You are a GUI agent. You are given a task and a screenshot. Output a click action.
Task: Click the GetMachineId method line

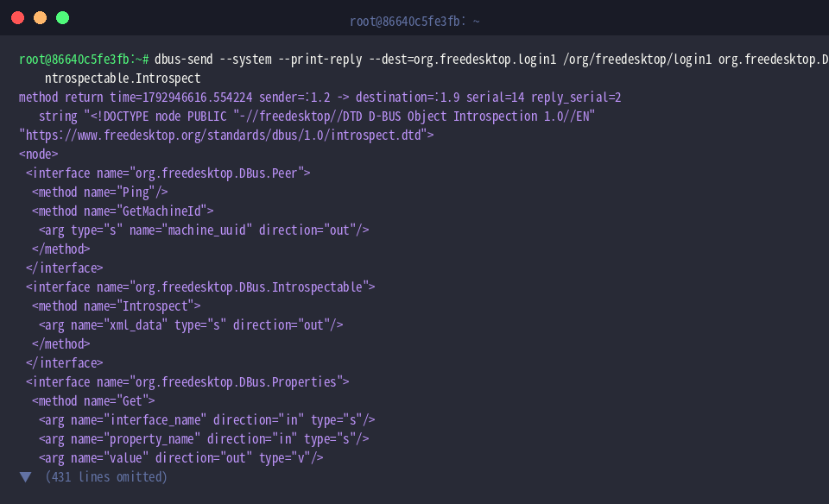(x=123, y=211)
